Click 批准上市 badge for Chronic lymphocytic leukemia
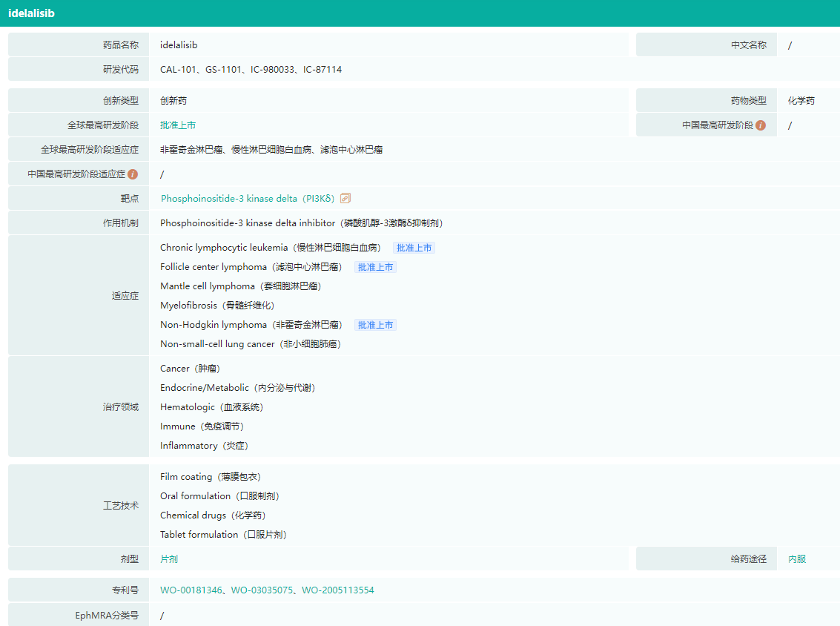 click(x=414, y=248)
